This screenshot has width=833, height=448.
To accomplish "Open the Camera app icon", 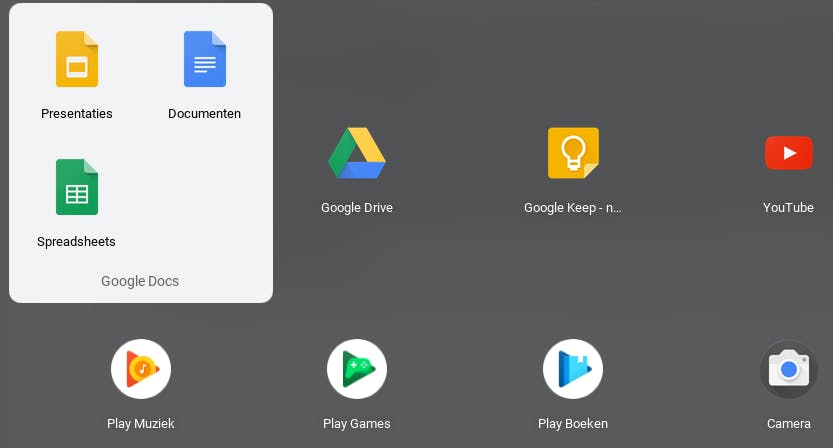I will click(789, 369).
